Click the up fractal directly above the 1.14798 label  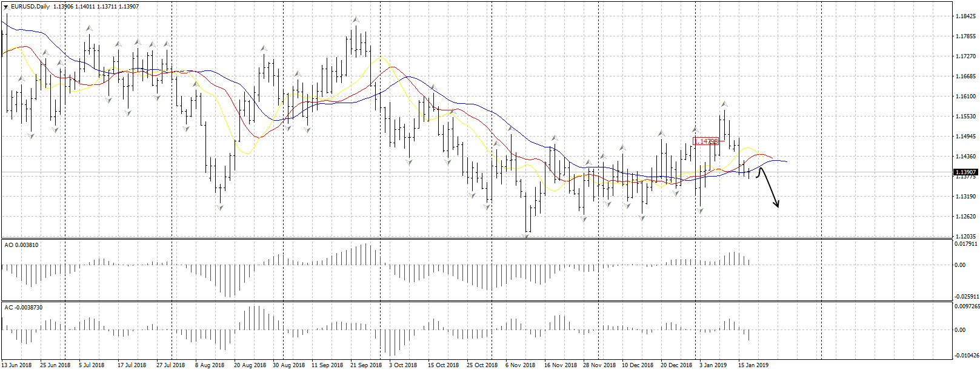pyautogui.click(x=695, y=129)
